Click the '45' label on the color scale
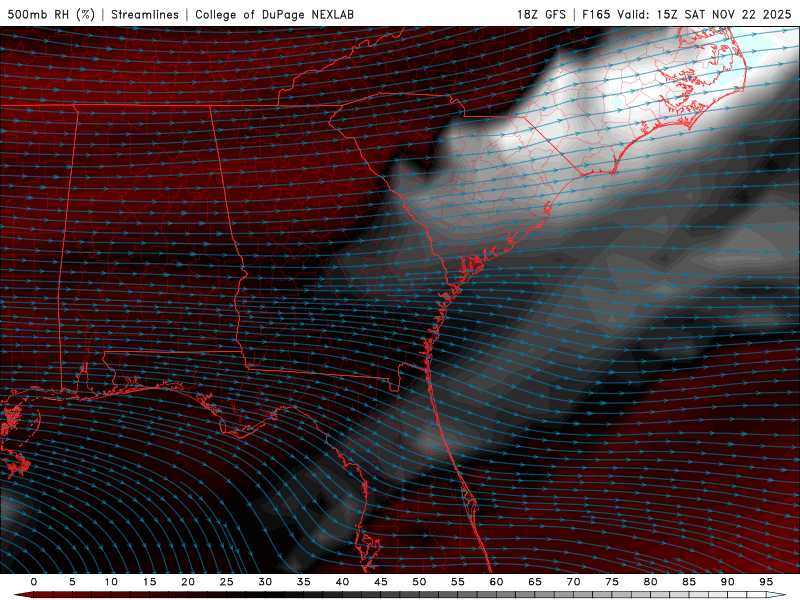The image size is (800, 600). (x=381, y=582)
